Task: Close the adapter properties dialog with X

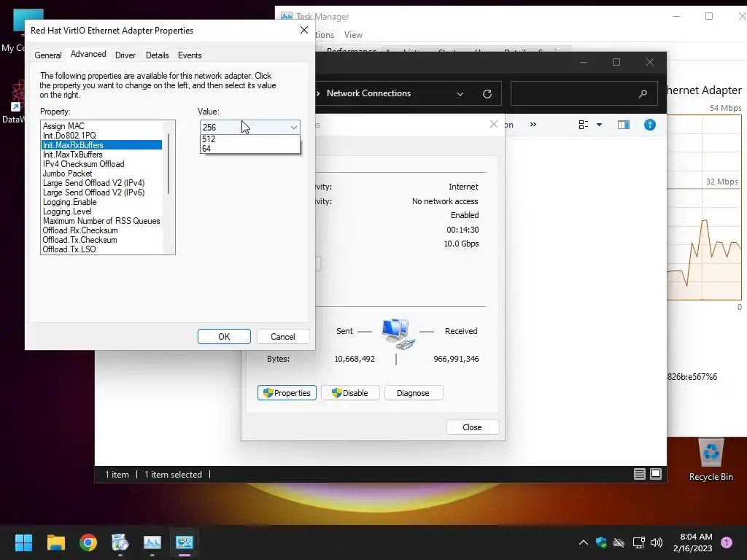Action: pyautogui.click(x=304, y=30)
